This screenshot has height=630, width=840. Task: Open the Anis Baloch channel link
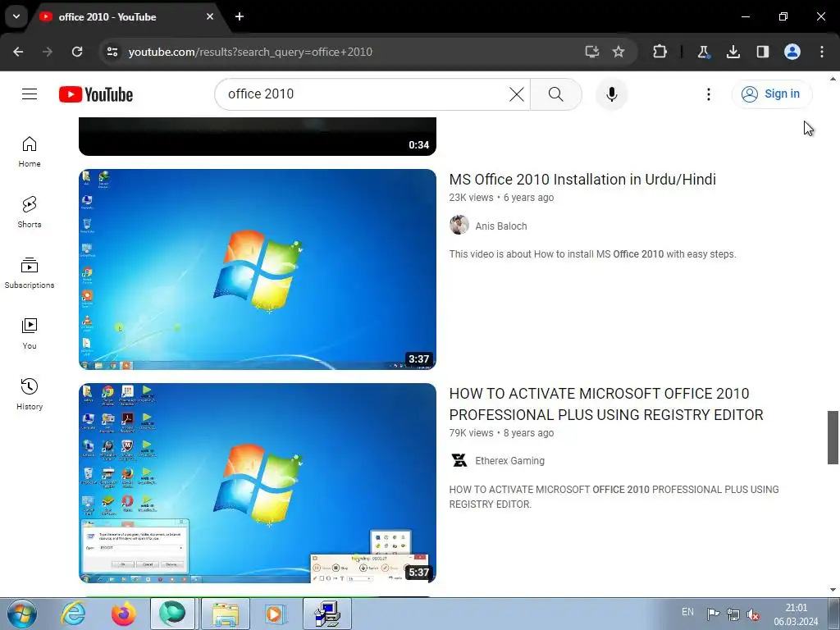(501, 226)
